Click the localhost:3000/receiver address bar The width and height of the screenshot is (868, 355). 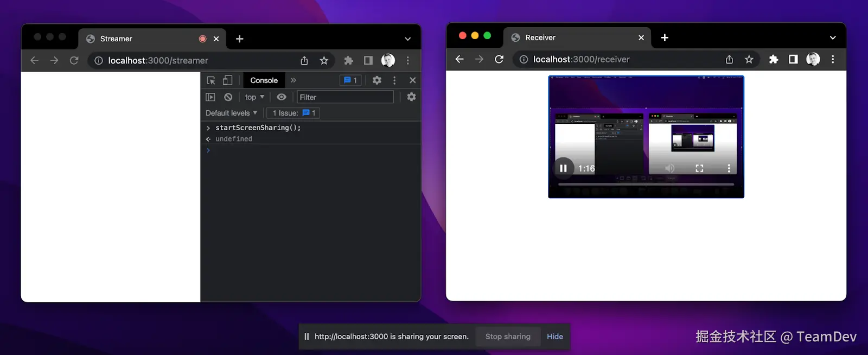(581, 59)
